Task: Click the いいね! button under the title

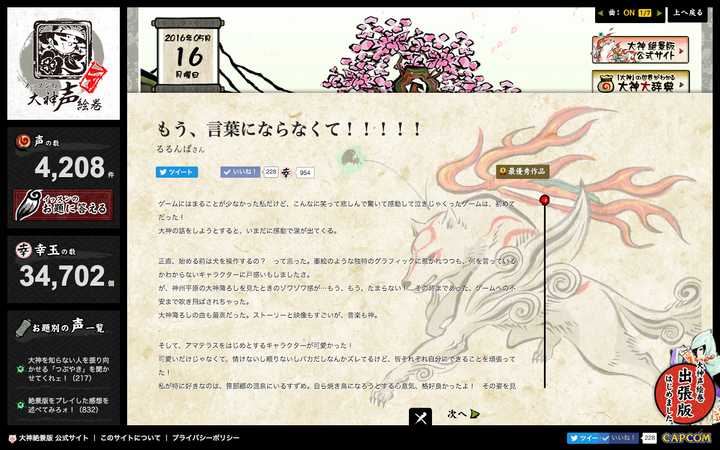Action: [x=240, y=172]
